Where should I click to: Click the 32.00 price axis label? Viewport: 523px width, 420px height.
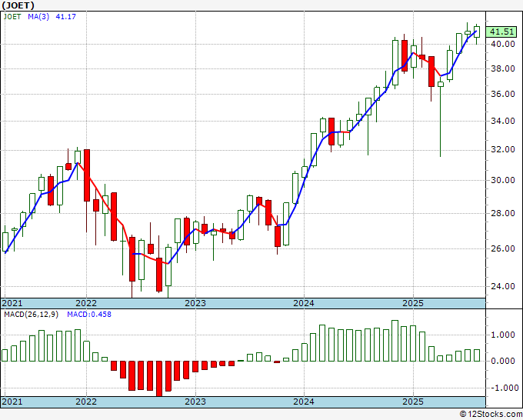(503, 149)
